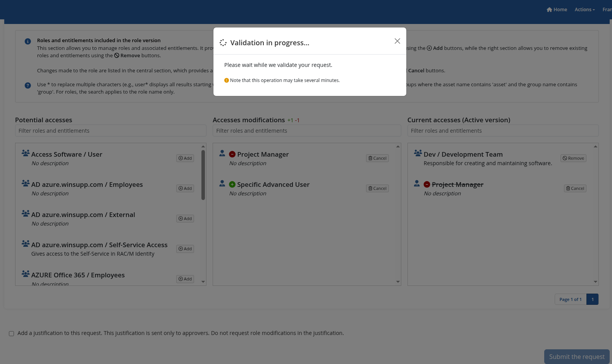Click the orange warning icon beside operation note
The image size is (612, 364).
pyautogui.click(x=227, y=80)
